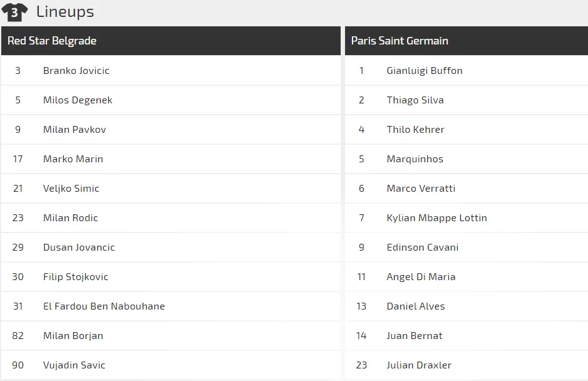Select Milos Degenek in the lineup
The height and width of the screenshot is (381, 588).
point(78,100)
